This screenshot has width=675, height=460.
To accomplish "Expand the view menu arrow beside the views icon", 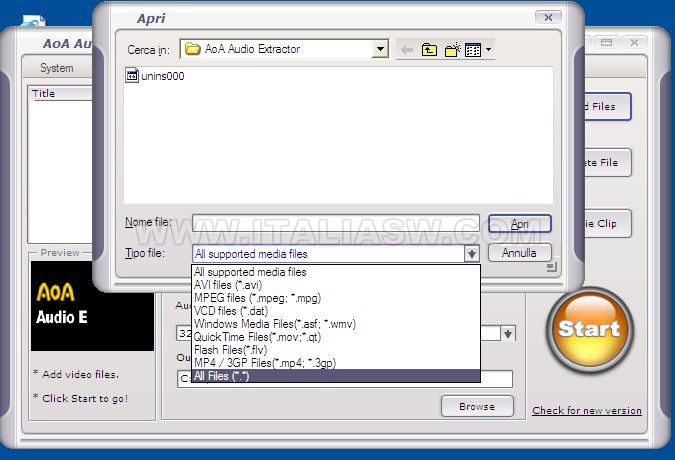I will [x=488, y=49].
